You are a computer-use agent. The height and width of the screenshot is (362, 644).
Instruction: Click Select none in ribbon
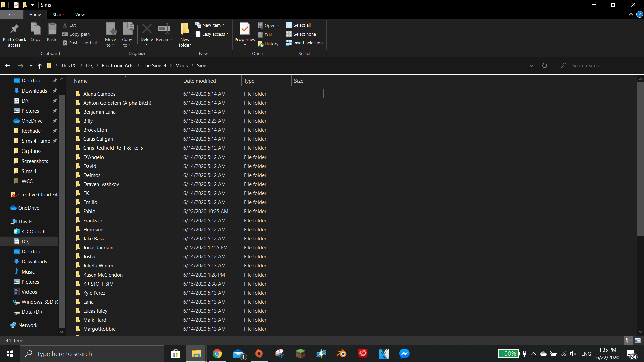click(301, 34)
